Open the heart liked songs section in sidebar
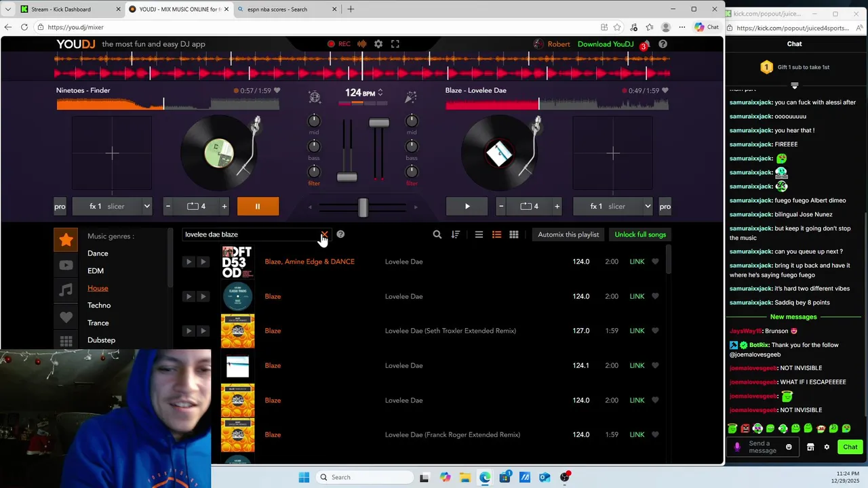Image resolution: width=868 pixels, height=488 pixels. click(66, 317)
